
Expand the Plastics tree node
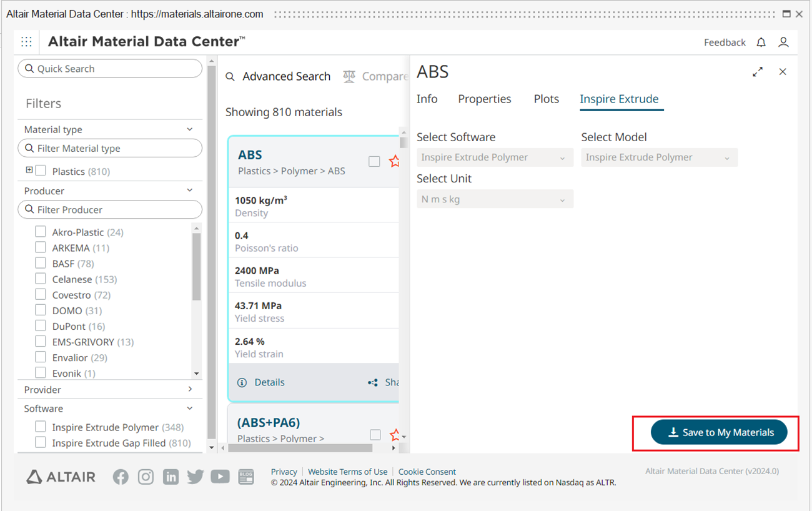pyautogui.click(x=29, y=170)
